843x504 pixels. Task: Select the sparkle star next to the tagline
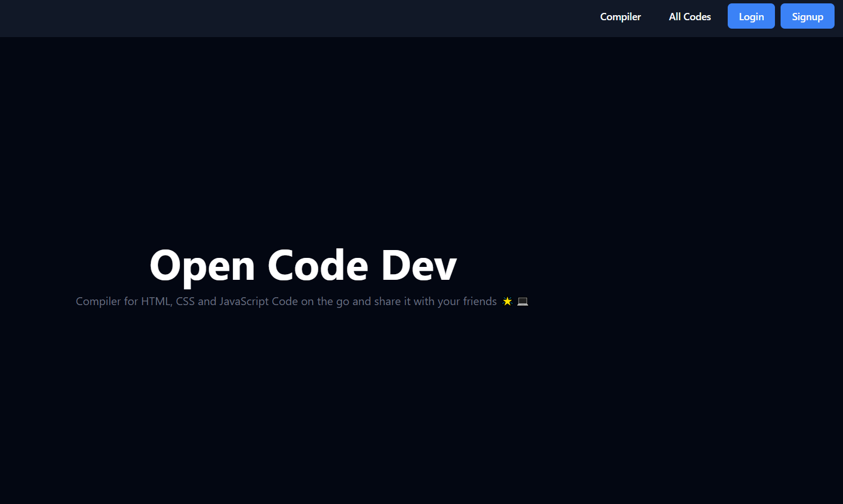coord(507,301)
